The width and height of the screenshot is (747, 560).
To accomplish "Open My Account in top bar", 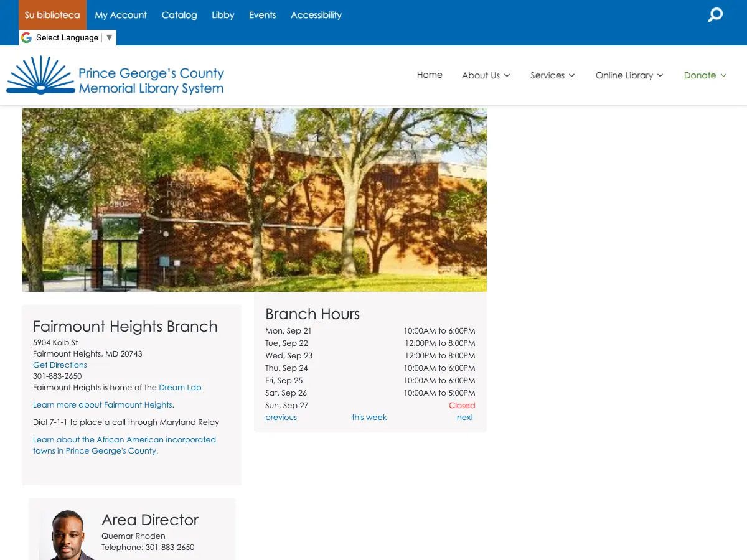I will (x=121, y=15).
